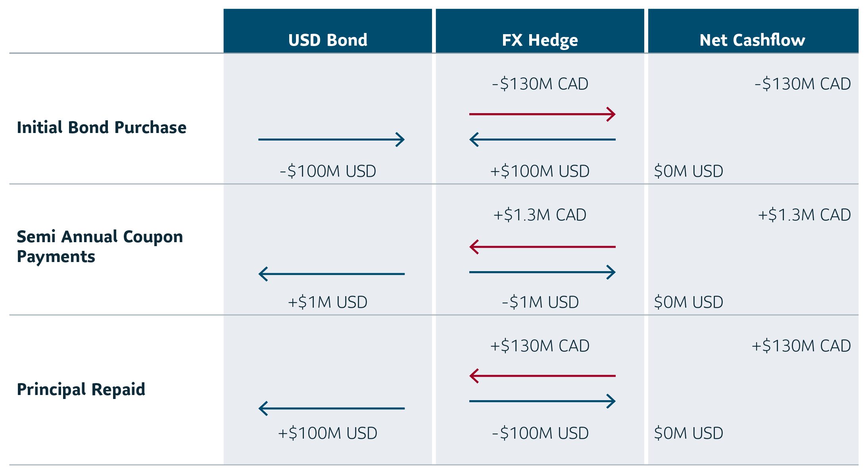Image resolution: width=868 pixels, height=474 pixels.
Task: Click +$1.3M CAD in Net Cashflow column
Action: point(804,215)
